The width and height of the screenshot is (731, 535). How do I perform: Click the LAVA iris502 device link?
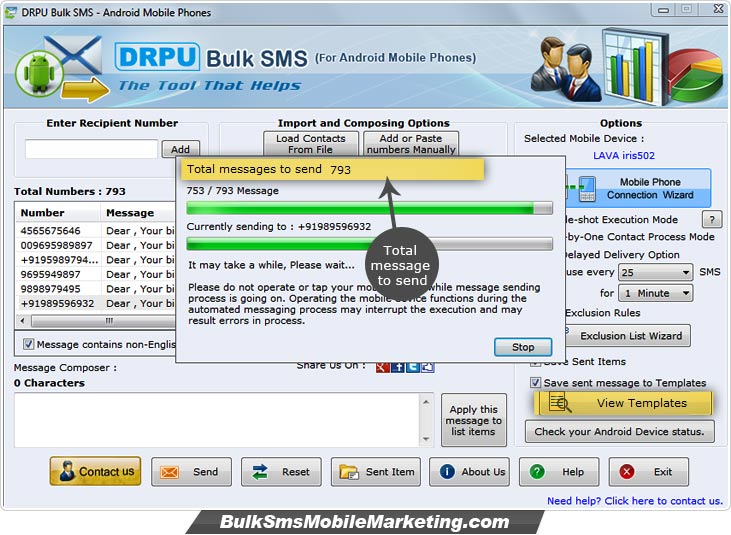(x=624, y=156)
